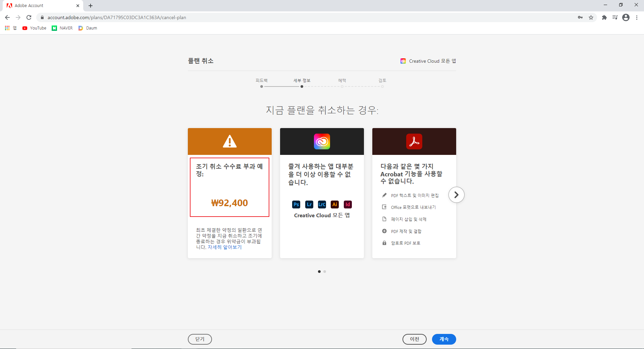Click the blue 계속 button
This screenshot has height=349, width=644.
point(444,339)
